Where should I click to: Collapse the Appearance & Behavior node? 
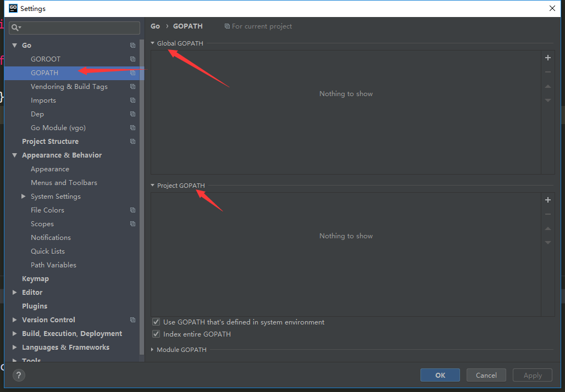pos(14,155)
